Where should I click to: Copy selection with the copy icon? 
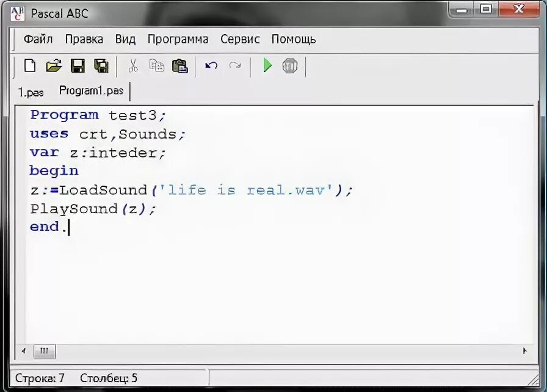(157, 65)
